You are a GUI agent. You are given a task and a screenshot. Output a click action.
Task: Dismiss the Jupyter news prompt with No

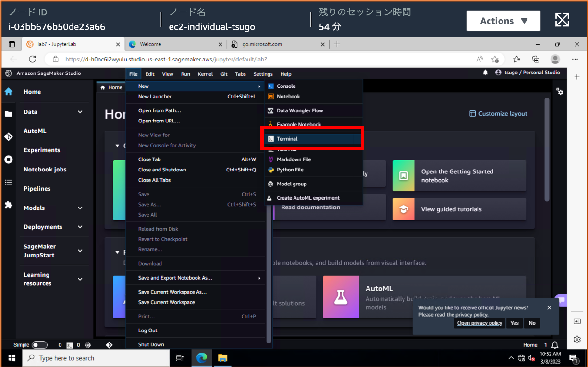tap(532, 323)
